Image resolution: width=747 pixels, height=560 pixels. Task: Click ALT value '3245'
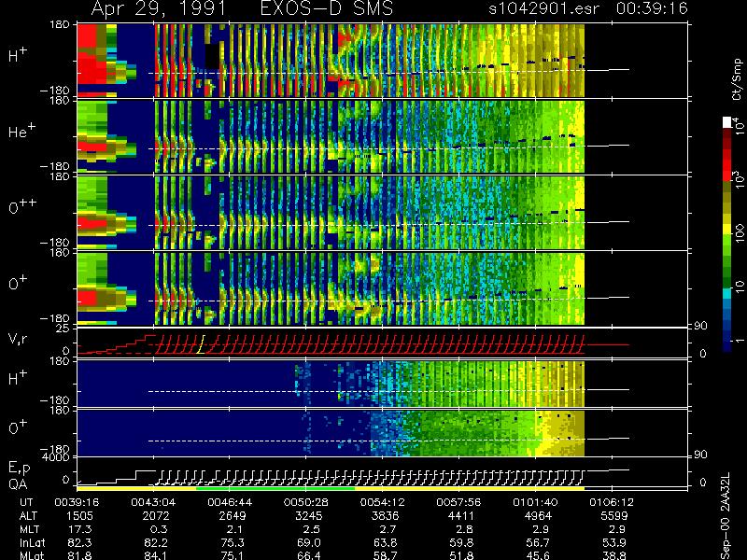[x=309, y=516]
